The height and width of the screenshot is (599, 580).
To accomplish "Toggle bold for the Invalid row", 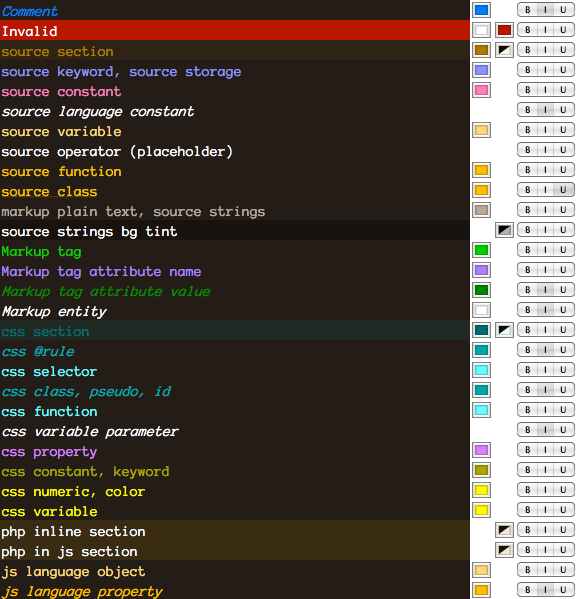I will [x=528, y=30].
